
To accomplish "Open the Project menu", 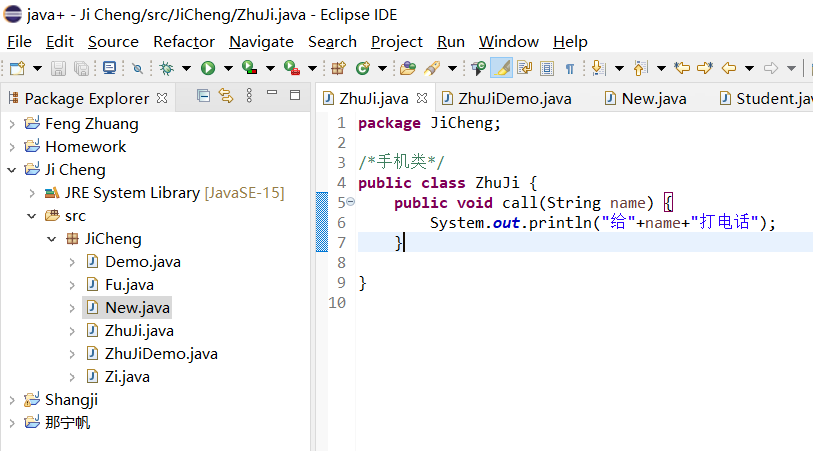I will point(397,41).
